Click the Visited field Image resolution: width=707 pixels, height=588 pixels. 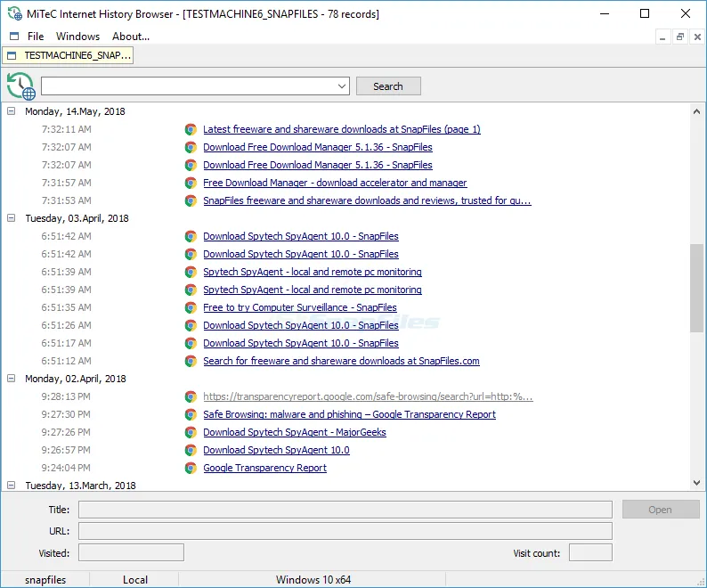coord(131,552)
